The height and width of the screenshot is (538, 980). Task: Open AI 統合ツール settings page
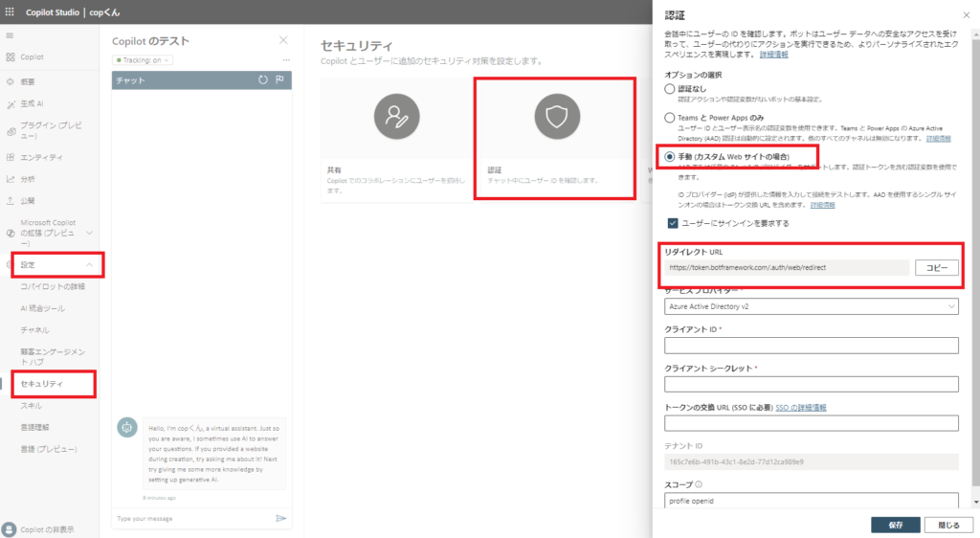coord(42,308)
